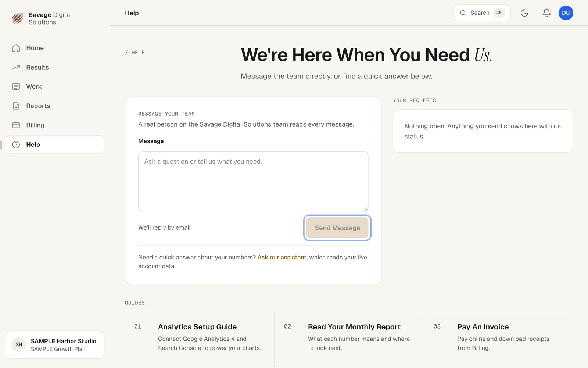Open Read Your Monthly Report guide
The width and height of the screenshot is (588, 368).
pyautogui.click(x=354, y=327)
